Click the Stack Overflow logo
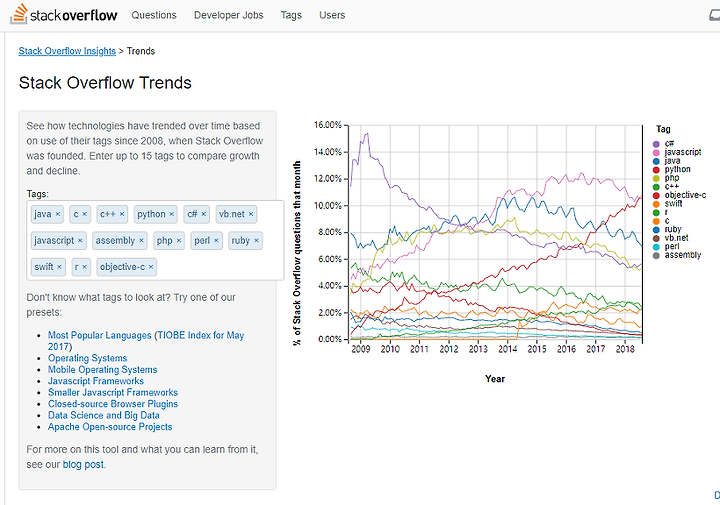 (x=64, y=15)
